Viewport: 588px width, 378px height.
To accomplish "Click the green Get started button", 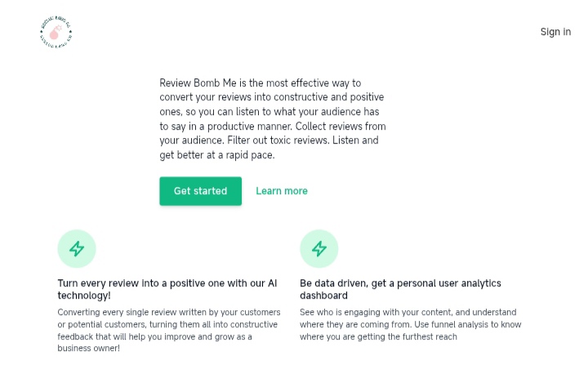I will [x=201, y=191].
